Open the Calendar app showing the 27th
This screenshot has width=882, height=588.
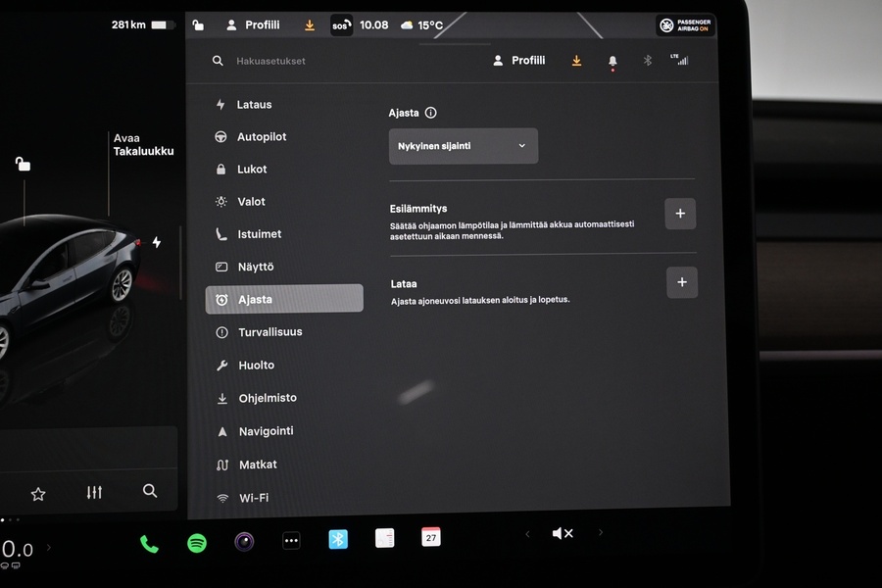tap(430, 537)
